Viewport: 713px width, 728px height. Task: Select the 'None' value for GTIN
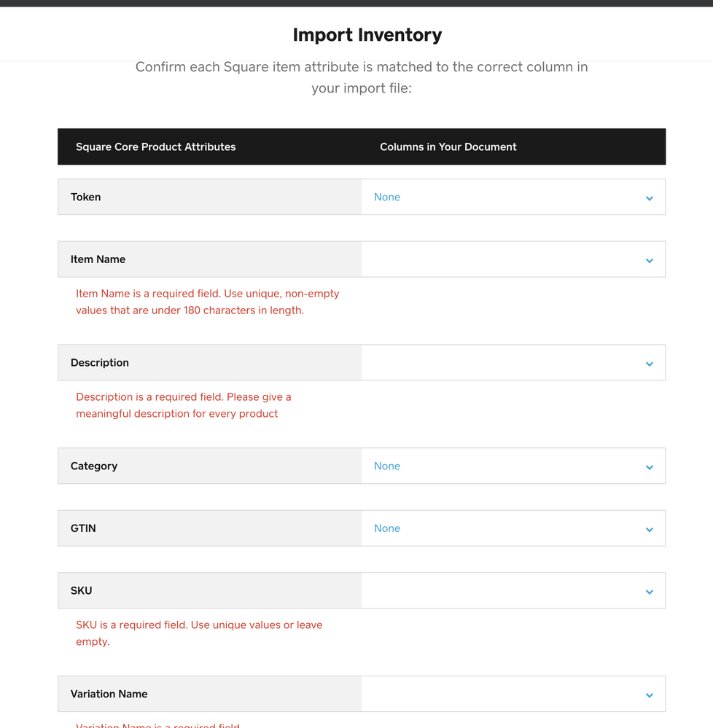[387, 528]
